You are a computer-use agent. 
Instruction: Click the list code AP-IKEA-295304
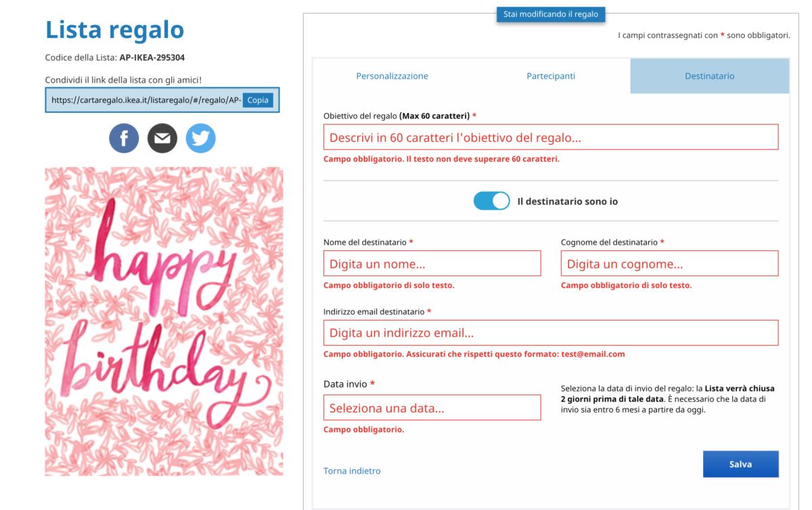tap(152, 57)
